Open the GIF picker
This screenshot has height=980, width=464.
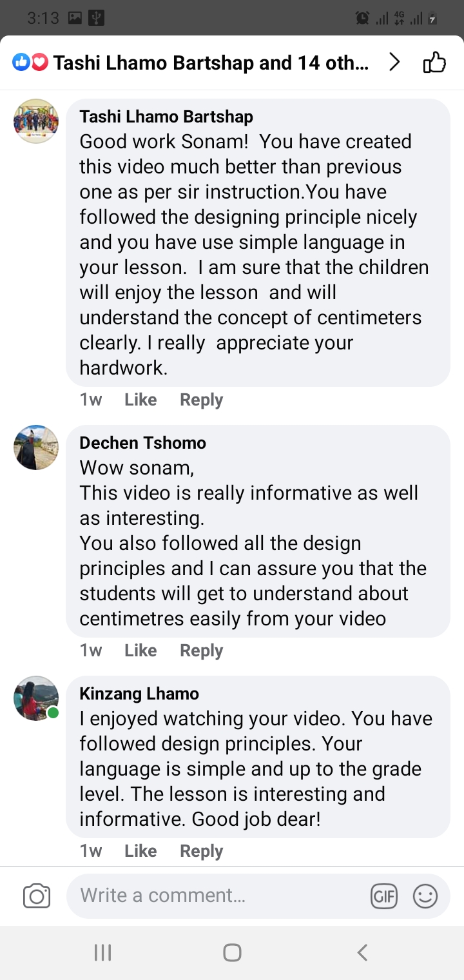[384, 896]
